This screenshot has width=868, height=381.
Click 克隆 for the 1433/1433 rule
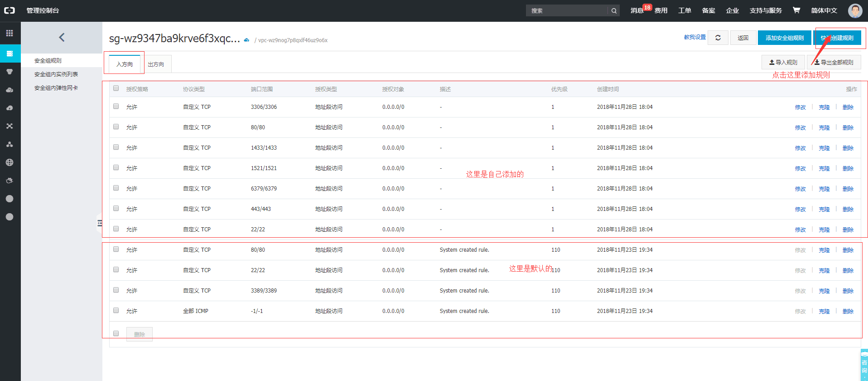[825, 148]
